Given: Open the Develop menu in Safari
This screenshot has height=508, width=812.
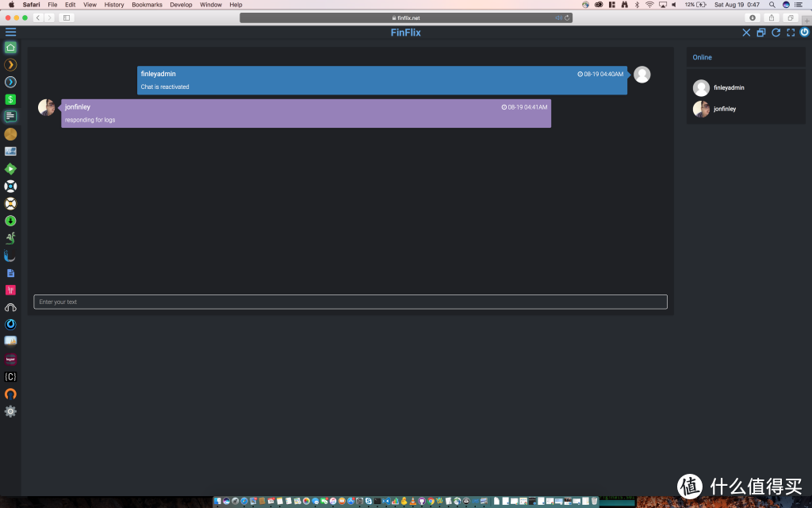Looking at the screenshot, I should (181, 5).
